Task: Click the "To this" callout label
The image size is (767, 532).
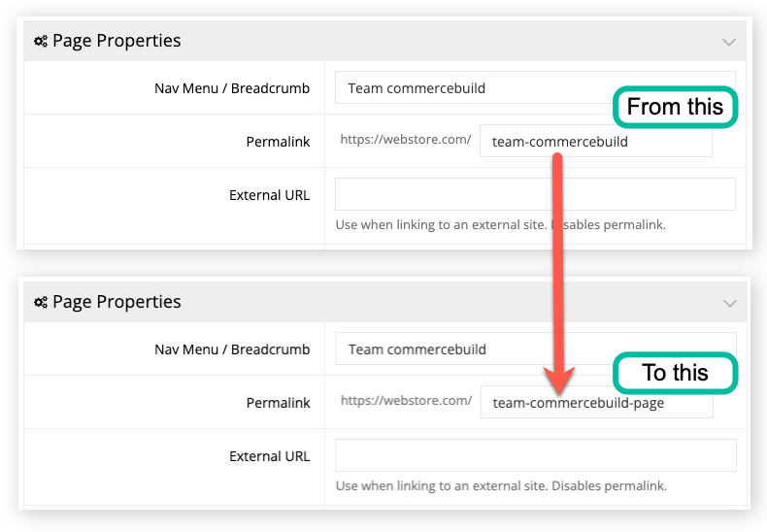Action: click(x=676, y=373)
